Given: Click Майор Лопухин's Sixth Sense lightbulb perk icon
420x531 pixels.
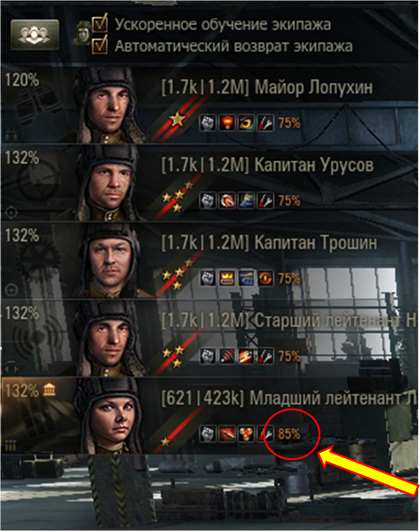Looking at the screenshot, I should (227, 123).
